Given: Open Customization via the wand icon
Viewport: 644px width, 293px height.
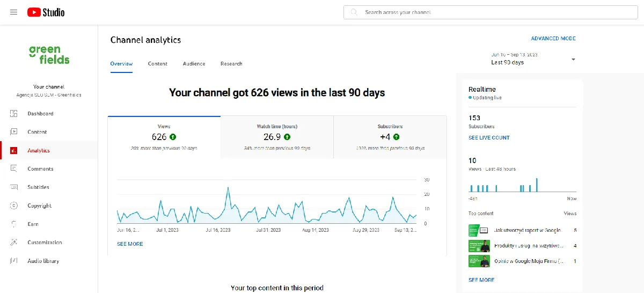Looking at the screenshot, I should pyautogui.click(x=14, y=243).
